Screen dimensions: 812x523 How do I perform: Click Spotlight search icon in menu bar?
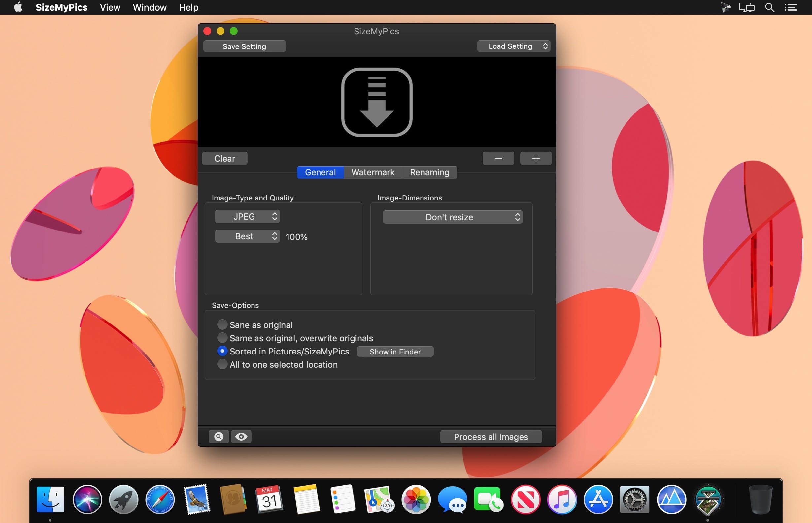coord(769,8)
